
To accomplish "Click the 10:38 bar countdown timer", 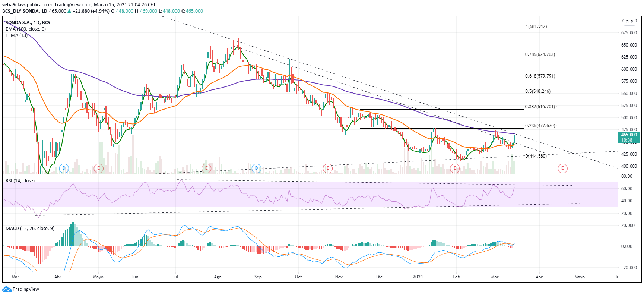I will click(627, 141).
